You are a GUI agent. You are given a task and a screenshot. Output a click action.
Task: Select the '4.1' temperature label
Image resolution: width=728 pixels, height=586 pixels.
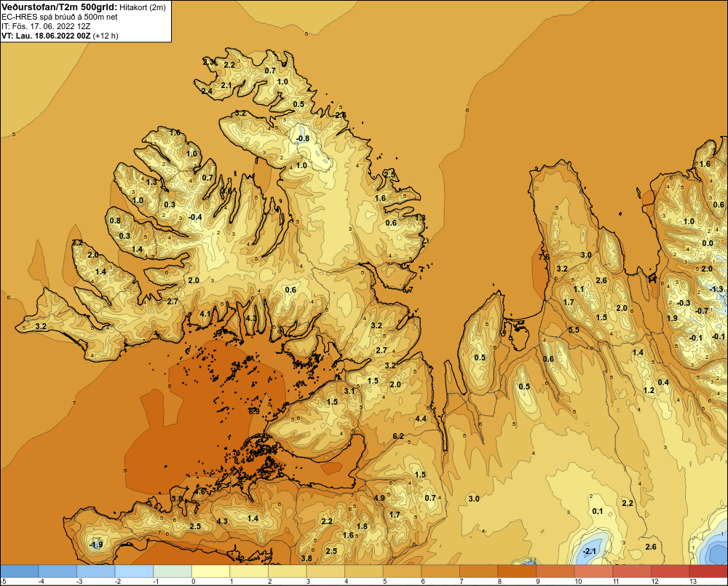click(205, 314)
